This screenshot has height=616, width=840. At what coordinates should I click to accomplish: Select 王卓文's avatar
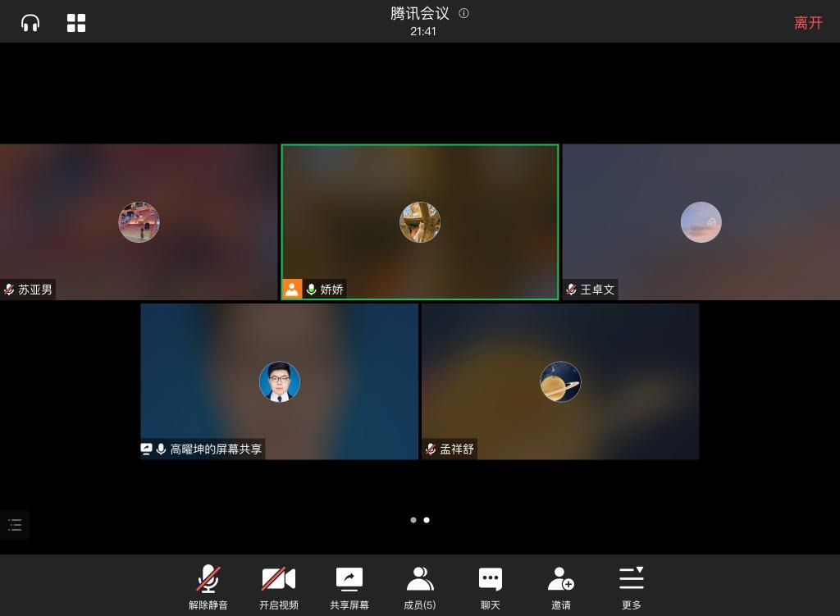pos(701,222)
